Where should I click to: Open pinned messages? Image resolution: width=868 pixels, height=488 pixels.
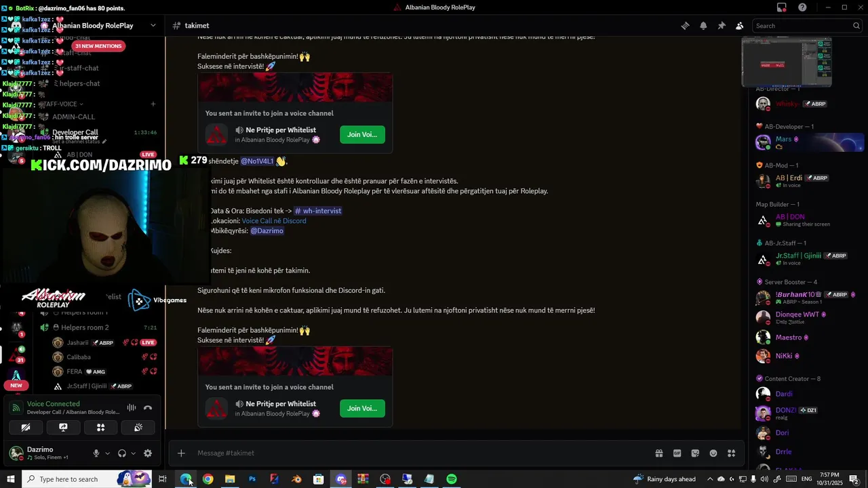(x=722, y=26)
